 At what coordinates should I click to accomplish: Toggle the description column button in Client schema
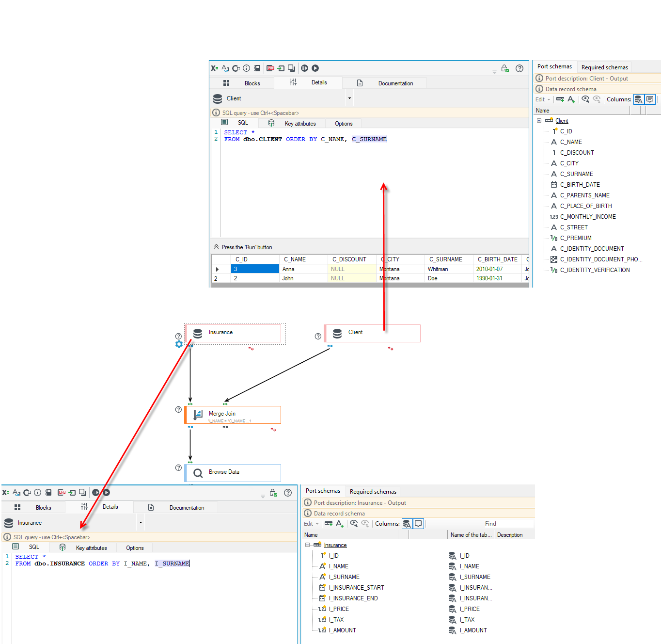click(650, 99)
